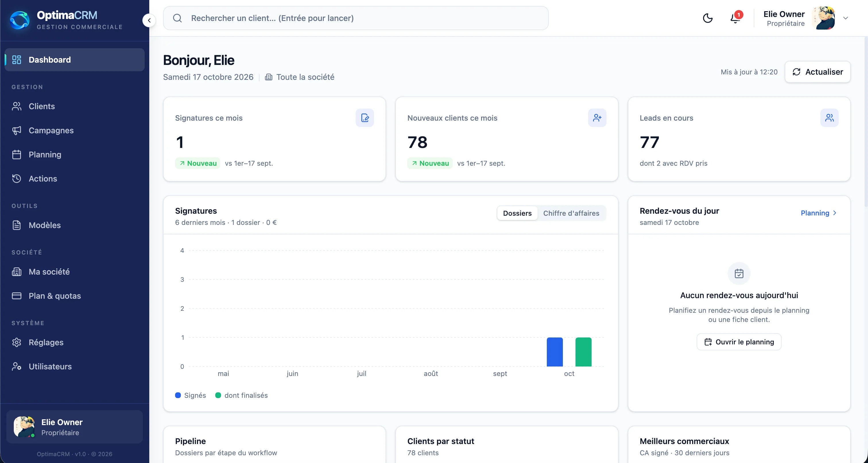Click the "Mis à jour à 12:20" text
The width and height of the screenshot is (868, 463).
749,72
